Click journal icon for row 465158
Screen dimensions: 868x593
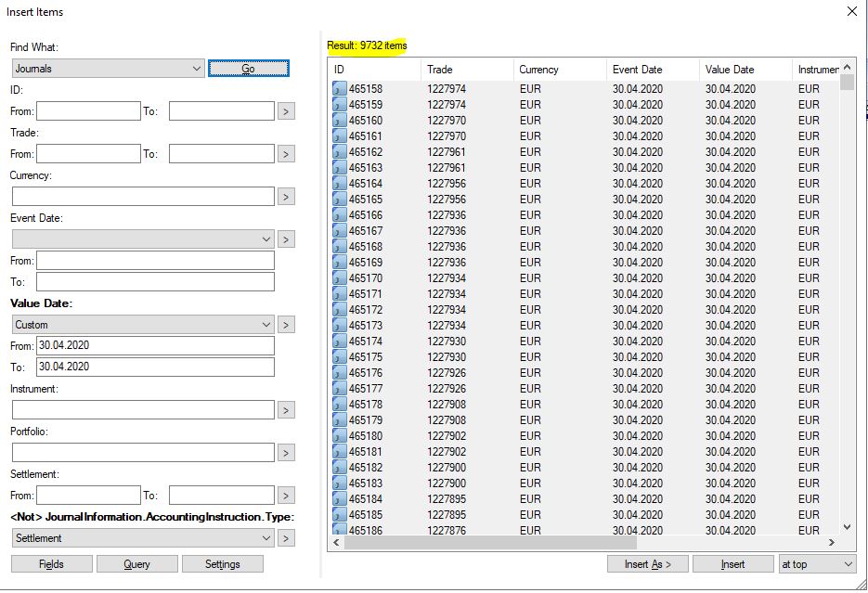[x=340, y=88]
